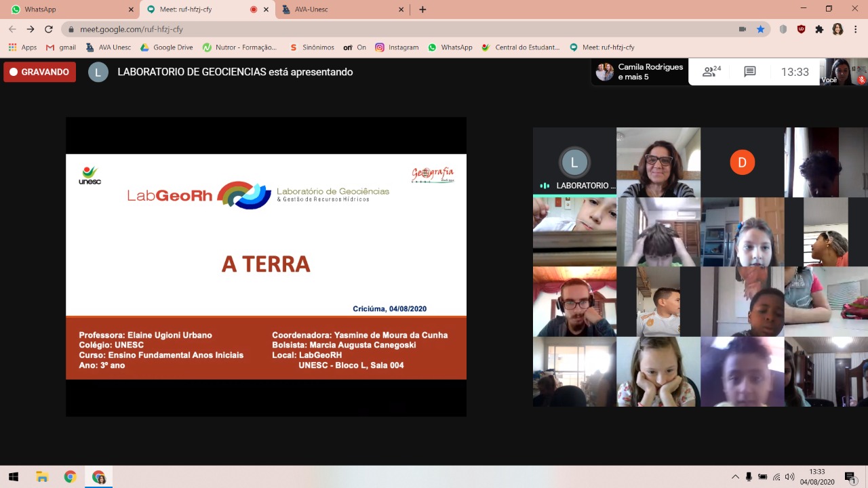Open the Google Drive bookmark

coord(166,47)
